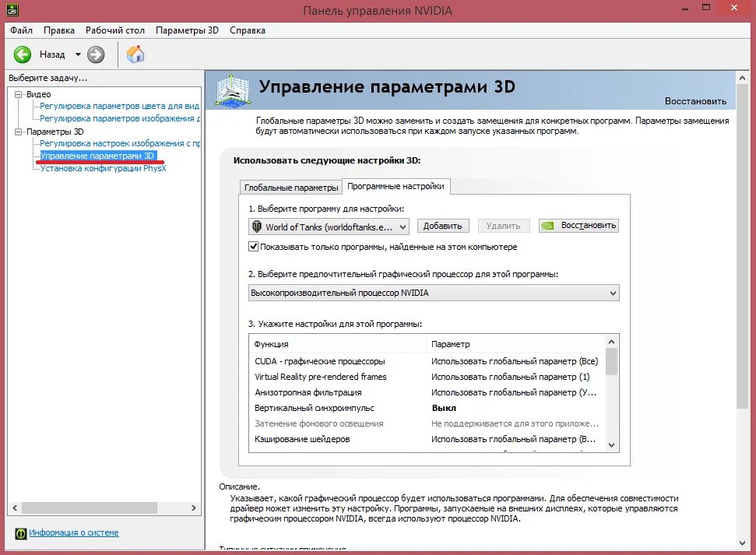The height and width of the screenshot is (555, 756).
Task: Click main panel scroll down arrow
Action: pos(742,543)
